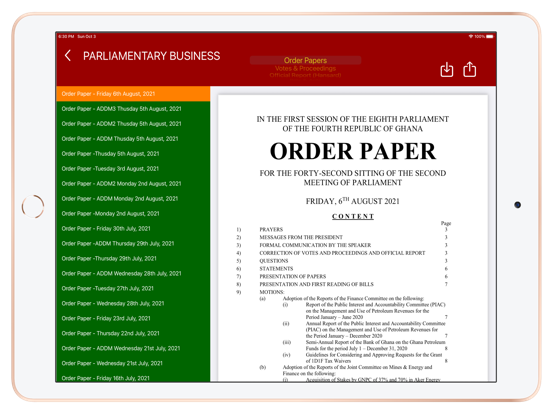The height and width of the screenshot is (414, 552).
Task: Open Order Paper - Wednesday 28th July, 2021
Action: pyautogui.click(x=133, y=303)
